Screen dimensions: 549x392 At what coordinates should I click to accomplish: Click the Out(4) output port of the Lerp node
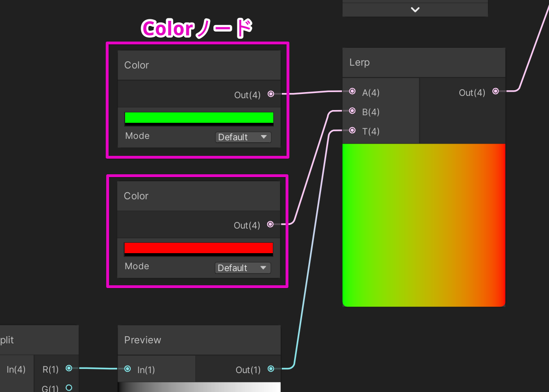[495, 91]
